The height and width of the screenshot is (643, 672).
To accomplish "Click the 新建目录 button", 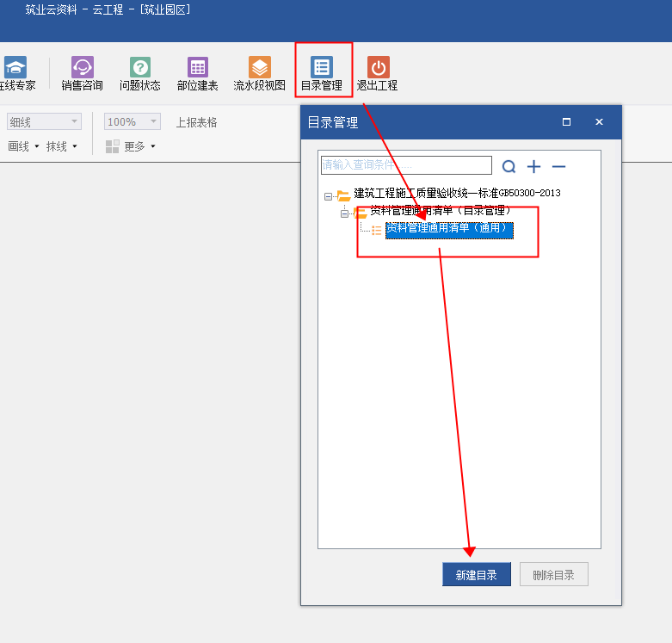I will click(x=477, y=574).
